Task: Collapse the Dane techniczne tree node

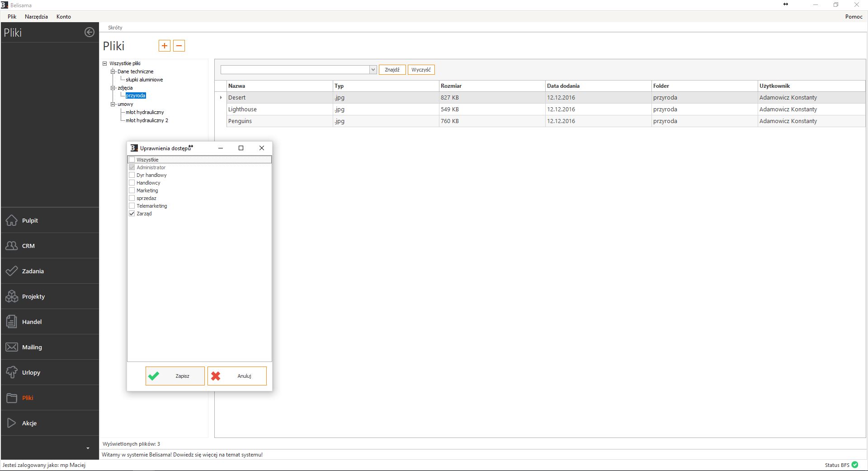Action: [x=113, y=71]
